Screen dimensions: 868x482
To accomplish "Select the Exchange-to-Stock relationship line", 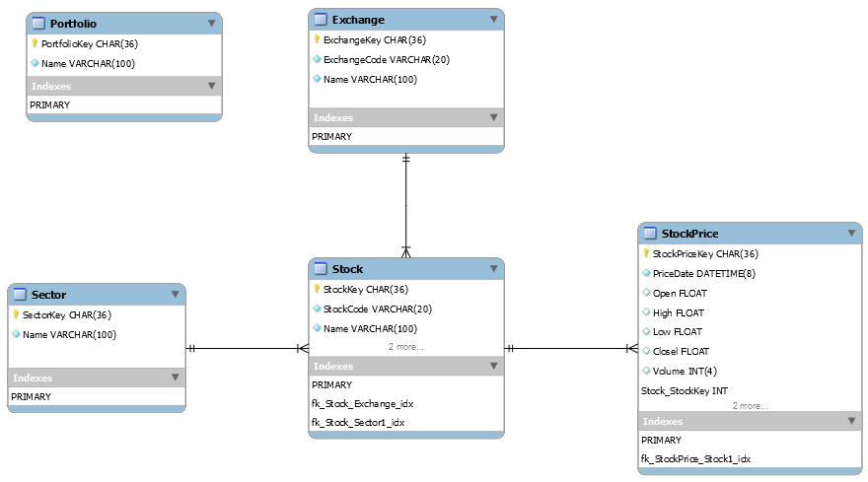I will pyautogui.click(x=405, y=205).
